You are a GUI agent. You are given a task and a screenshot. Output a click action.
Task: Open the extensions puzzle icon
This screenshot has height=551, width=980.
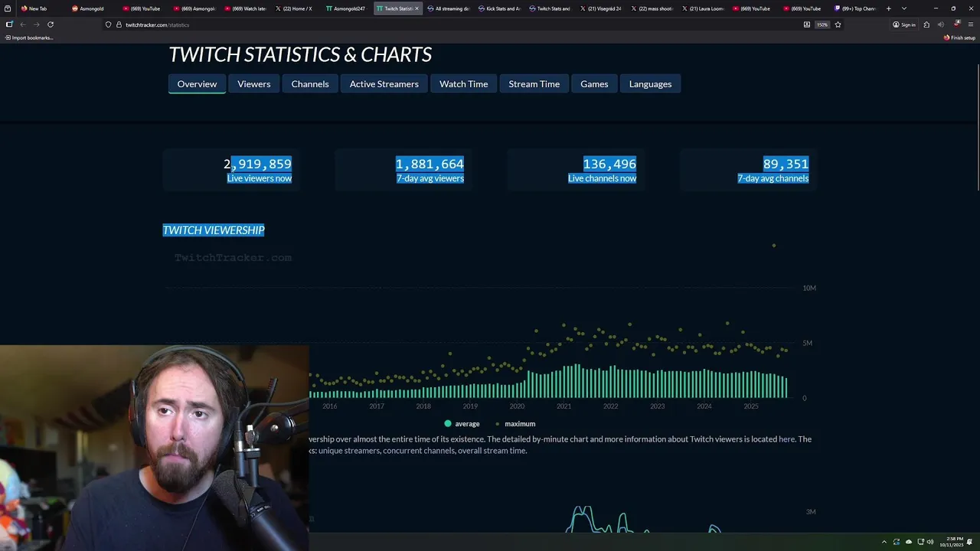click(926, 24)
